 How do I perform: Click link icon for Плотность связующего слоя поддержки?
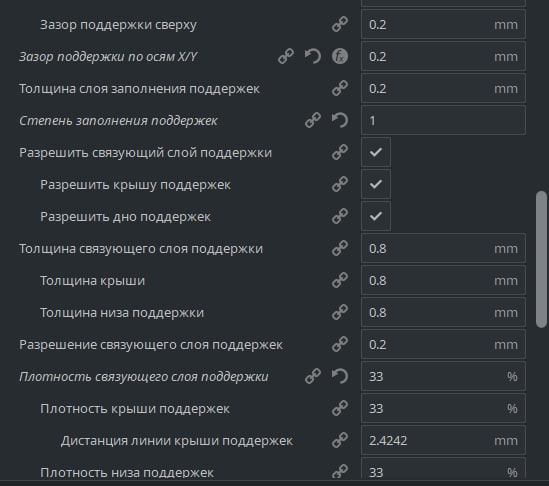tap(313, 376)
